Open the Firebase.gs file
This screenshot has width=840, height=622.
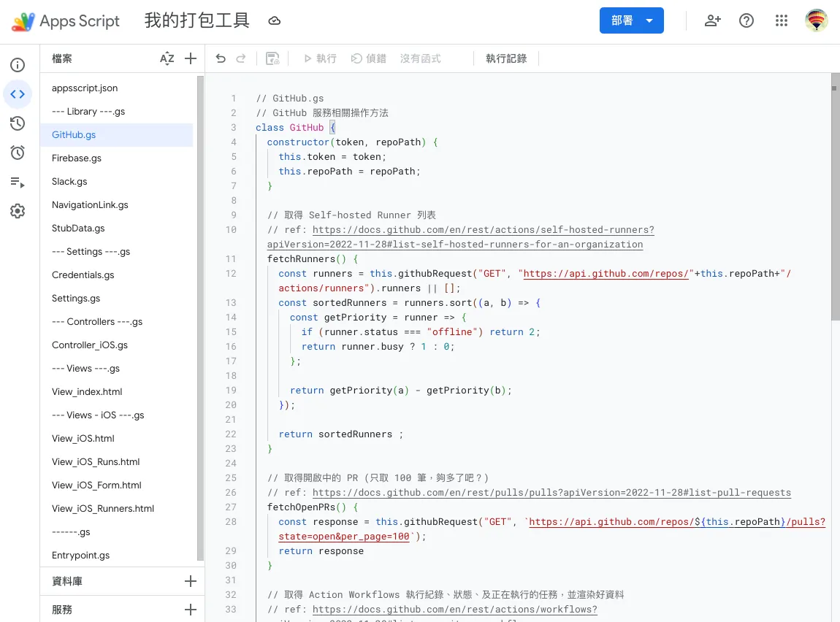[x=77, y=158]
